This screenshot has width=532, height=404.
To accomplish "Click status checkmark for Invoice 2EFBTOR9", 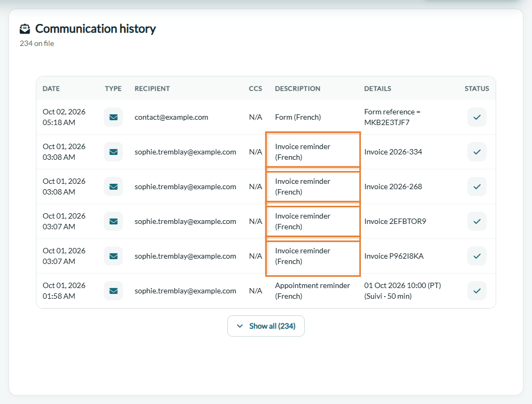I will coord(477,221).
